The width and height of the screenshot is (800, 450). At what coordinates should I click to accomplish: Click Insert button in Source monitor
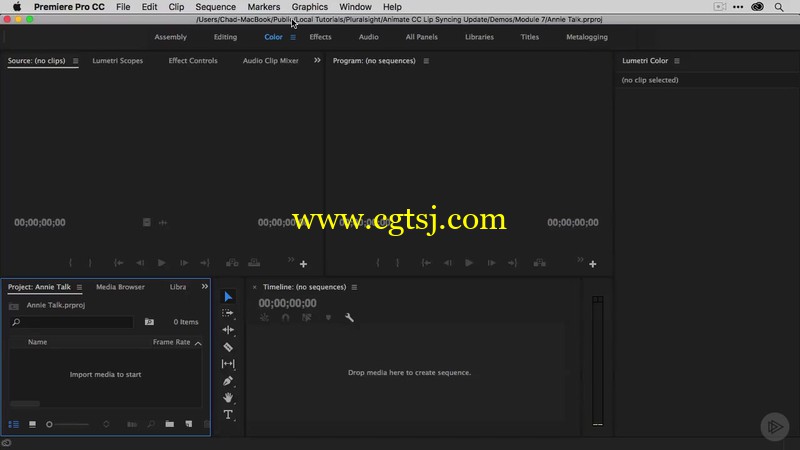point(232,263)
